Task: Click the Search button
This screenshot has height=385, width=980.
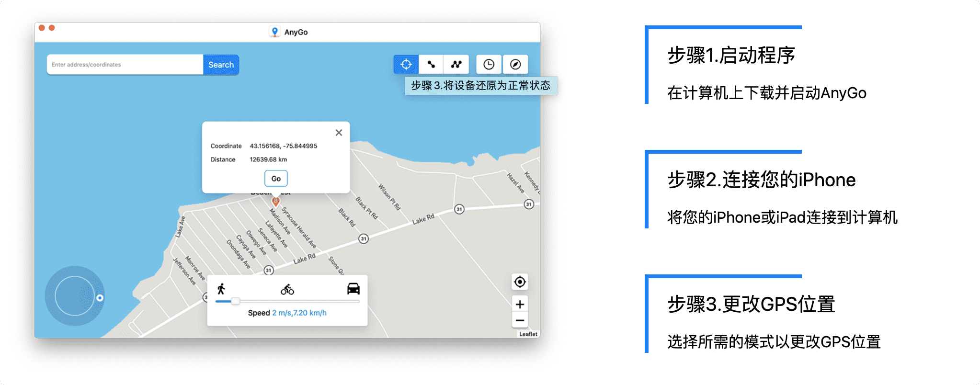Action: pyautogui.click(x=221, y=65)
